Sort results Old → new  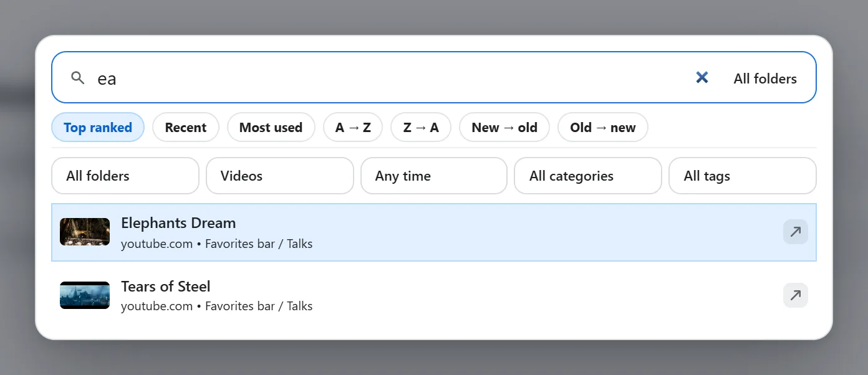click(x=603, y=127)
